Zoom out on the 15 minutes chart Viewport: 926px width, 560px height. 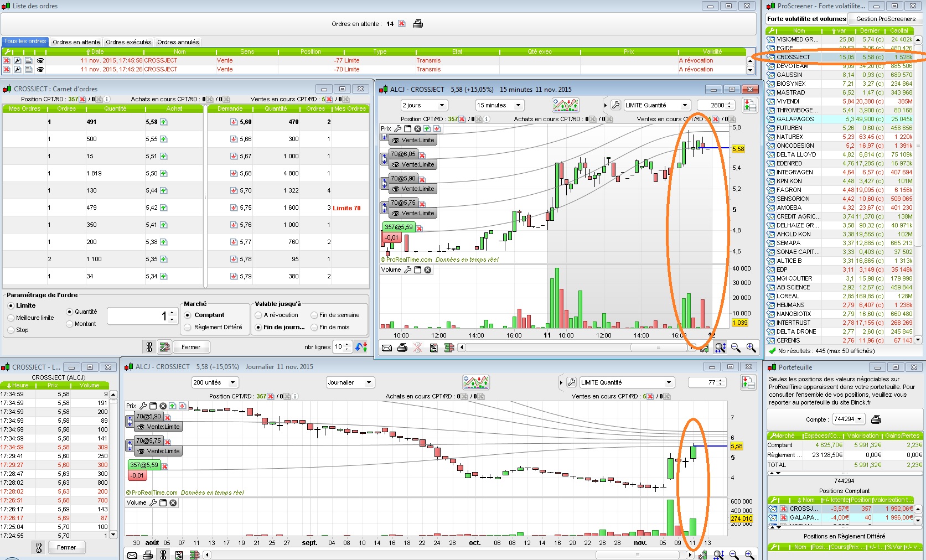click(x=736, y=348)
